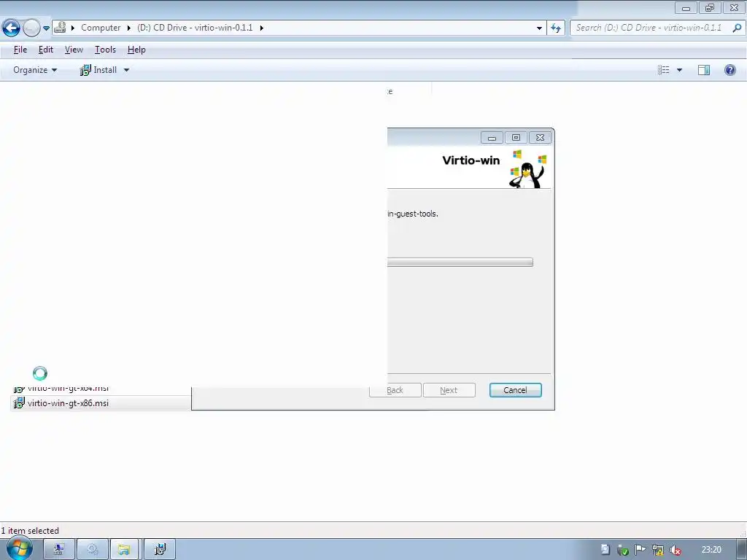The height and width of the screenshot is (560, 747).
Task: Click the 23:20 taskbar clock
Action: [x=711, y=550]
